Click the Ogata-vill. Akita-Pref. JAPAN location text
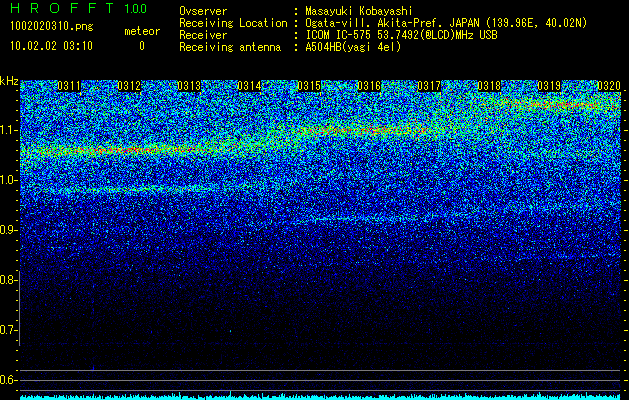Screen dimensions: 629x400 click(446, 23)
